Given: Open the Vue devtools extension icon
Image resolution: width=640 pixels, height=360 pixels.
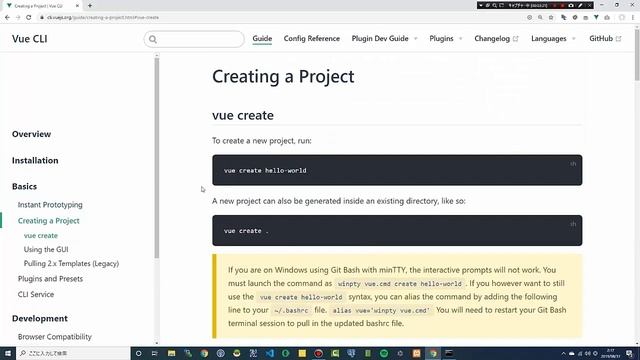Looking at the screenshot, I should point(596,18).
